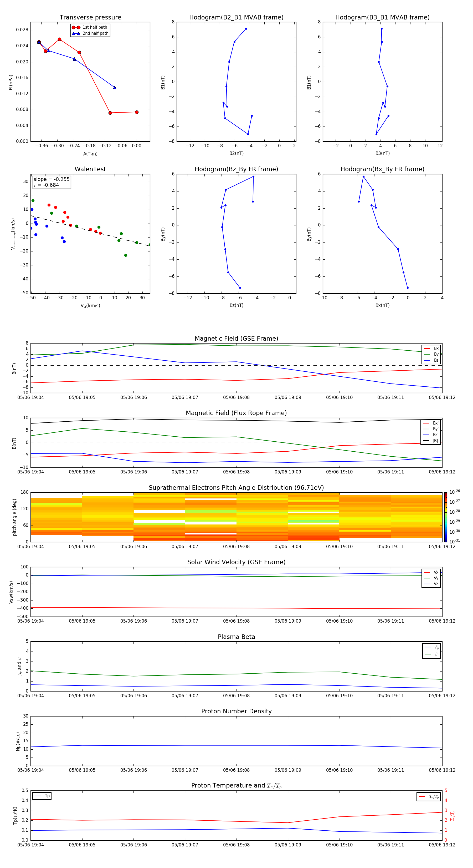Click Bx' legend entry in flux rope plot
The width and height of the screenshot is (473, 868).
(431, 423)
